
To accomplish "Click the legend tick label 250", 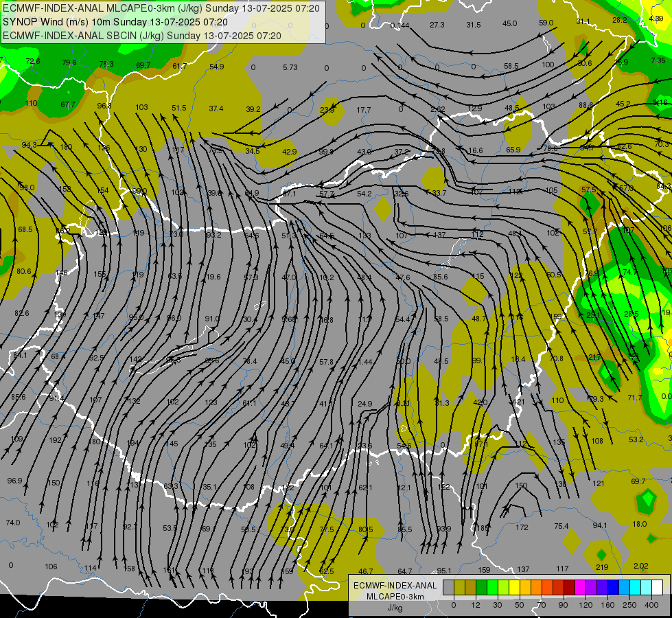I will [629, 605].
